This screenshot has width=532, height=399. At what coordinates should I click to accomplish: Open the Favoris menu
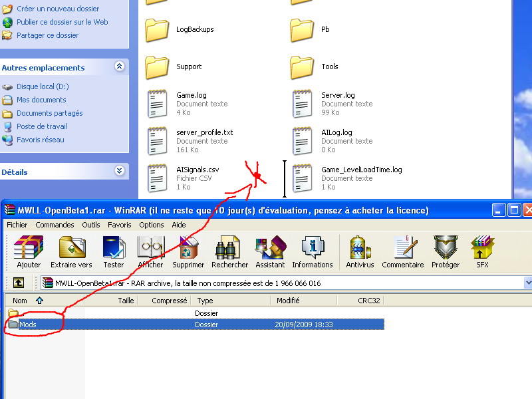120,225
